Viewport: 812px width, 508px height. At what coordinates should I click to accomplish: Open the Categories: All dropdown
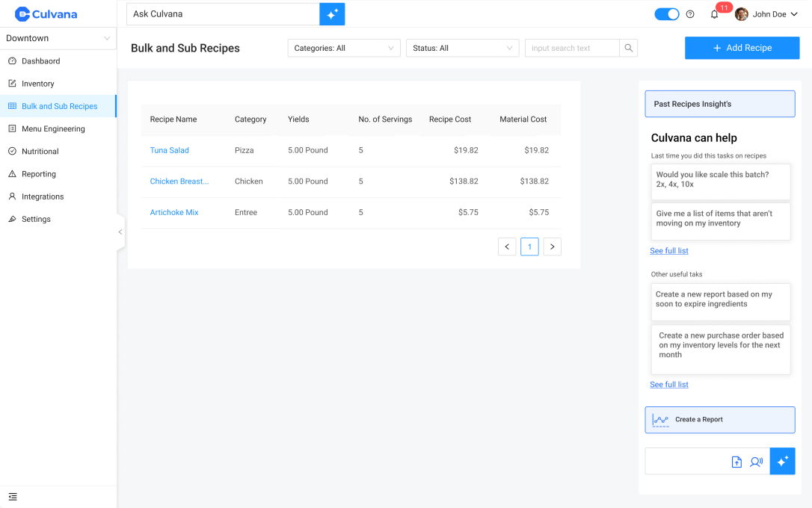[x=344, y=48]
